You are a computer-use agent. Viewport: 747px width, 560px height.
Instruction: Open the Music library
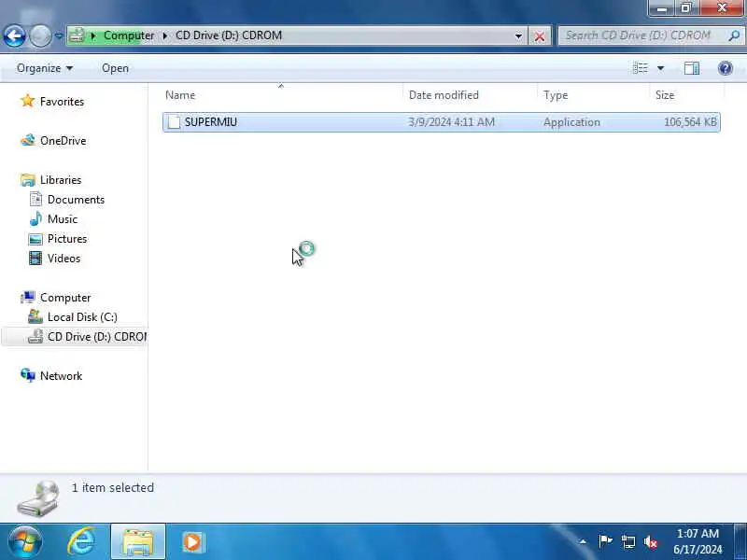(x=63, y=219)
